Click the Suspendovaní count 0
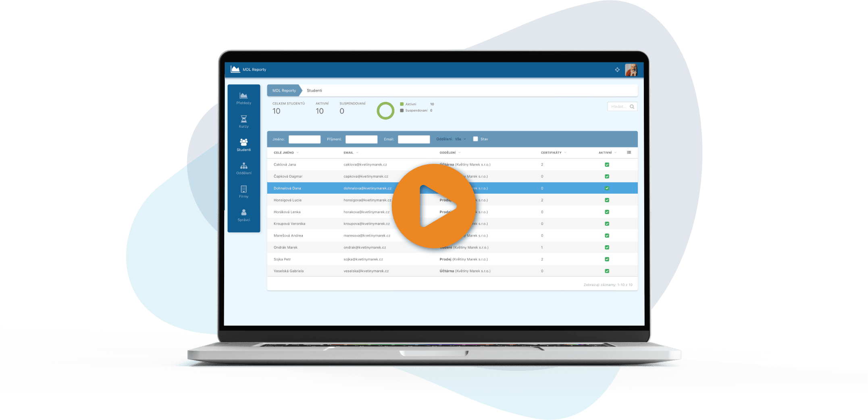The height and width of the screenshot is (420, 868). pos(342,111)
